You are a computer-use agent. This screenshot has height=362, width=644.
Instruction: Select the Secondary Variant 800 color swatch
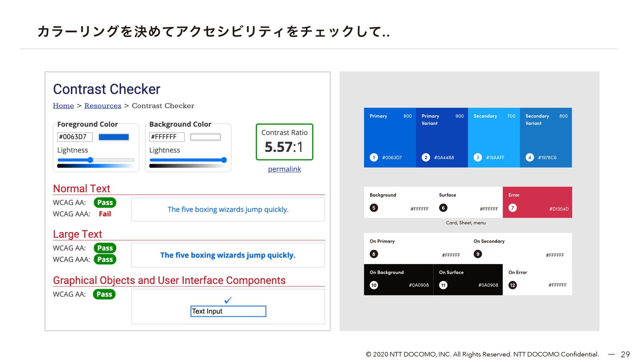546,137
